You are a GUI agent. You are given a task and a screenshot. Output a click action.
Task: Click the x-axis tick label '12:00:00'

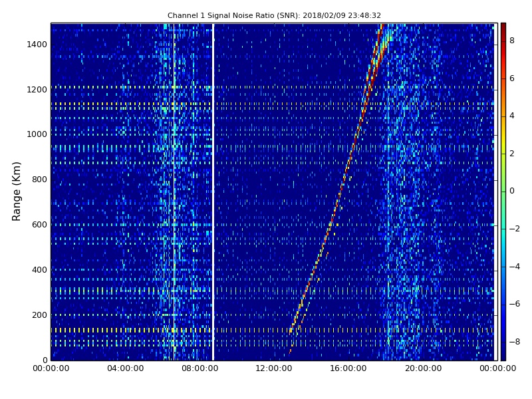pos(274,368)
